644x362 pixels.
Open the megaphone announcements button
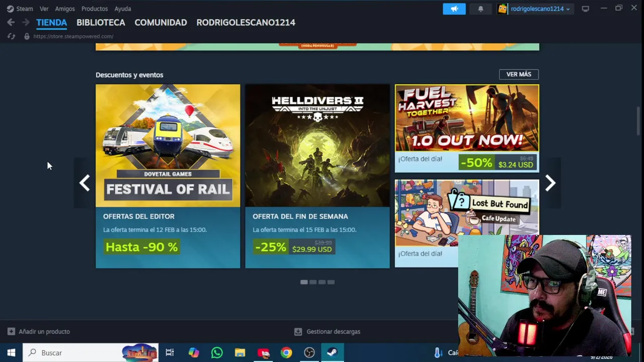[454, 9]
